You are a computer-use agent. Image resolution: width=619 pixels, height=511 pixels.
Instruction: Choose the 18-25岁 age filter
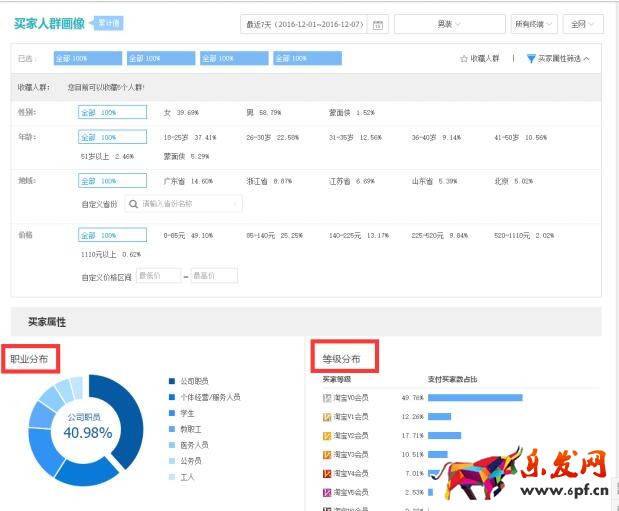coord(190,137)
